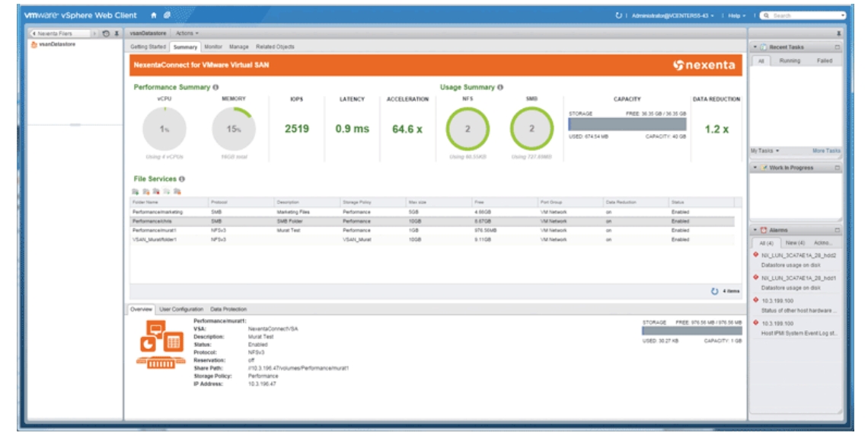
Task: Maximize the Alarms panel
Action: [837, 230]
